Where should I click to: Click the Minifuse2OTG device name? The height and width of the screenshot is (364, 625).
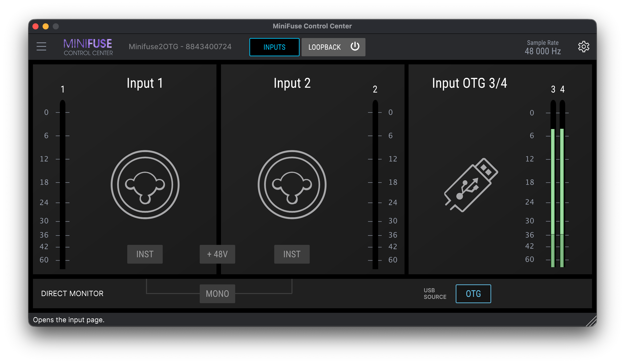point(180,47)
